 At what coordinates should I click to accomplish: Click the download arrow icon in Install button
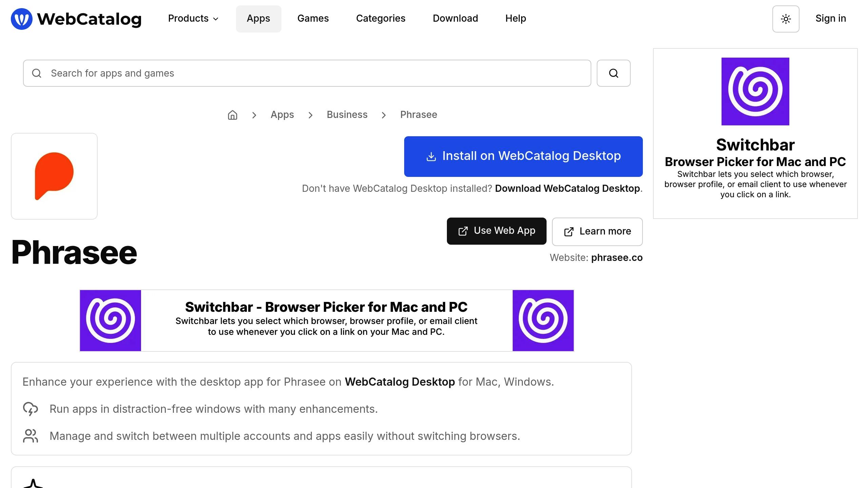(x=431, y=157)
